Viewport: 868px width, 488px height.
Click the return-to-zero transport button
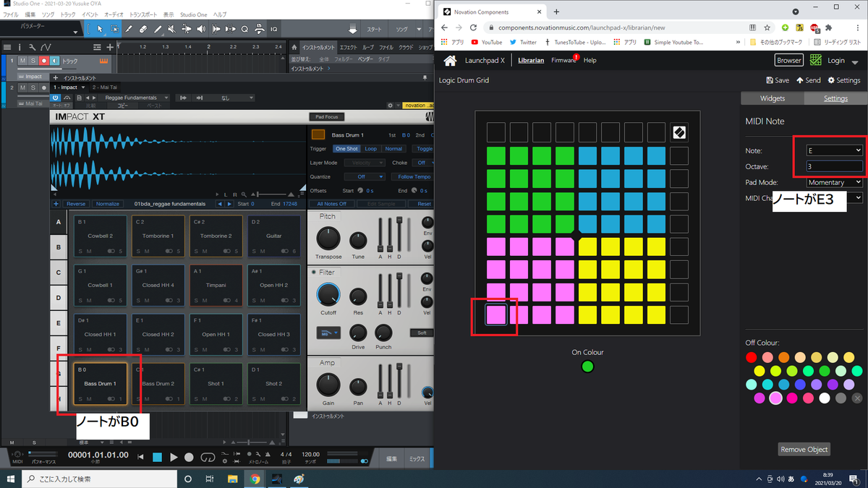(x=140, y=457)
